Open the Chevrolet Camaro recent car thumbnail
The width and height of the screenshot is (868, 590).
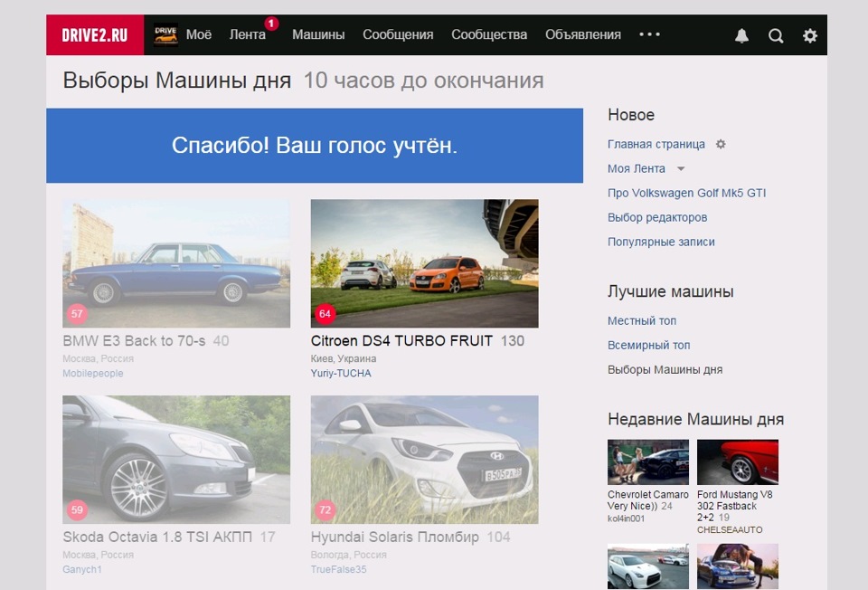(x=648, y=462)
